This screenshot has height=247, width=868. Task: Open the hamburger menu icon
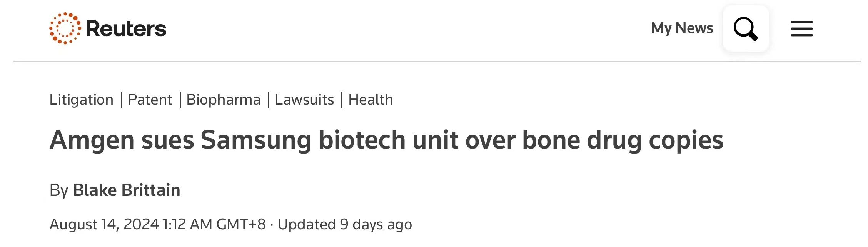pyautogui.click(x=802, y=29)
